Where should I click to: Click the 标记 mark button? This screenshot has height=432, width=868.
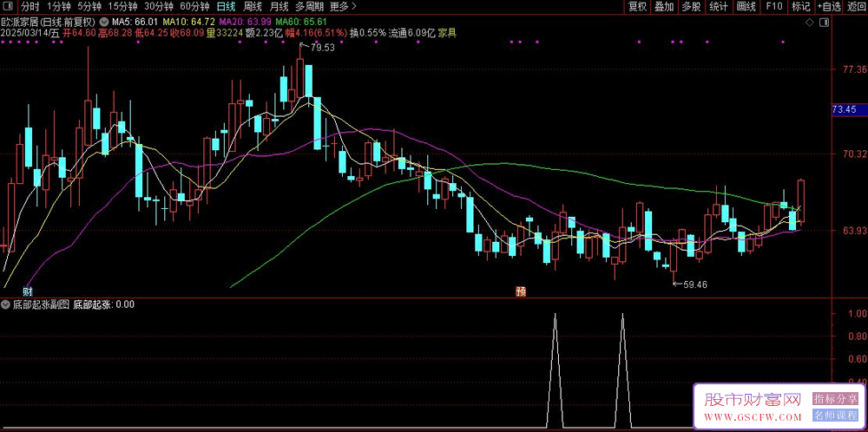[800, 7]
